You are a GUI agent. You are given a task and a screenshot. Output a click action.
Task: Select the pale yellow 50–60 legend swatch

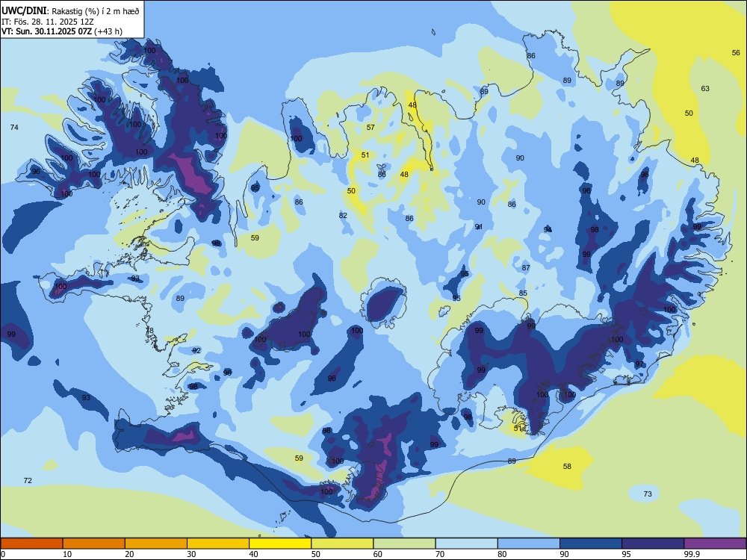click(342, 544)
